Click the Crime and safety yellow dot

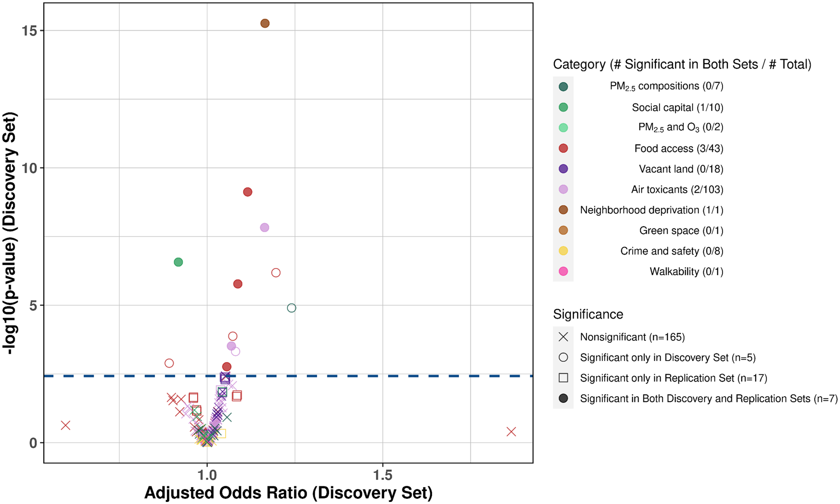(x=563, y=251)
